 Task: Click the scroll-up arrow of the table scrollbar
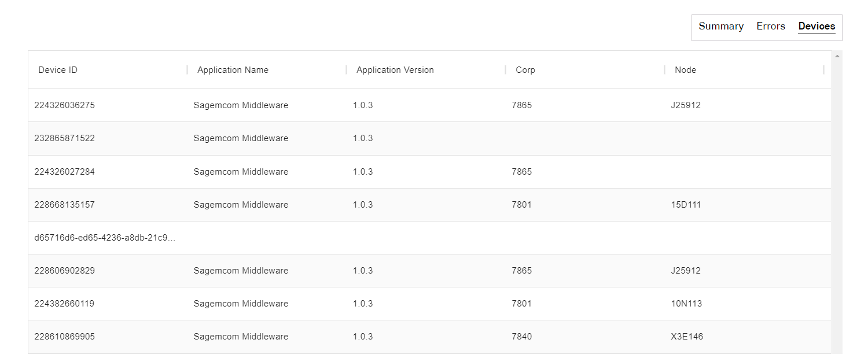[x=837, y=56]
